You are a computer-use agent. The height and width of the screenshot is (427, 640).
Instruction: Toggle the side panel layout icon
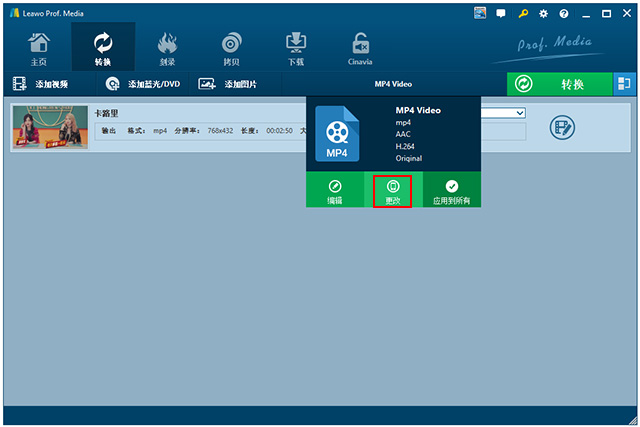point(624,84)
